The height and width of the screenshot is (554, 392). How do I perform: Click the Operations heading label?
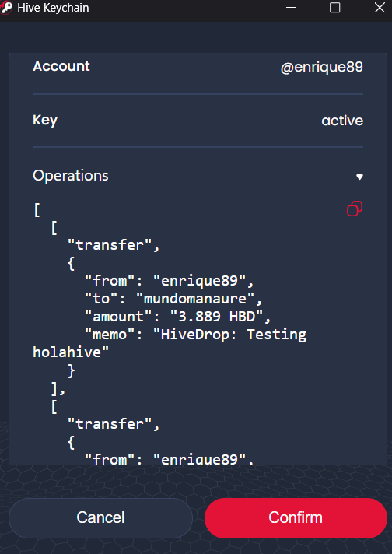[x=71, y=176]
